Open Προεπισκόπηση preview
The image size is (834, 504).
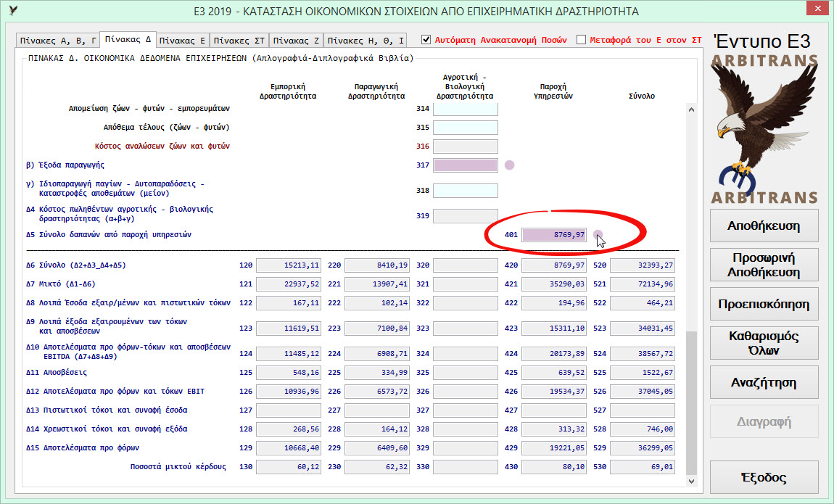pos(764,304)
